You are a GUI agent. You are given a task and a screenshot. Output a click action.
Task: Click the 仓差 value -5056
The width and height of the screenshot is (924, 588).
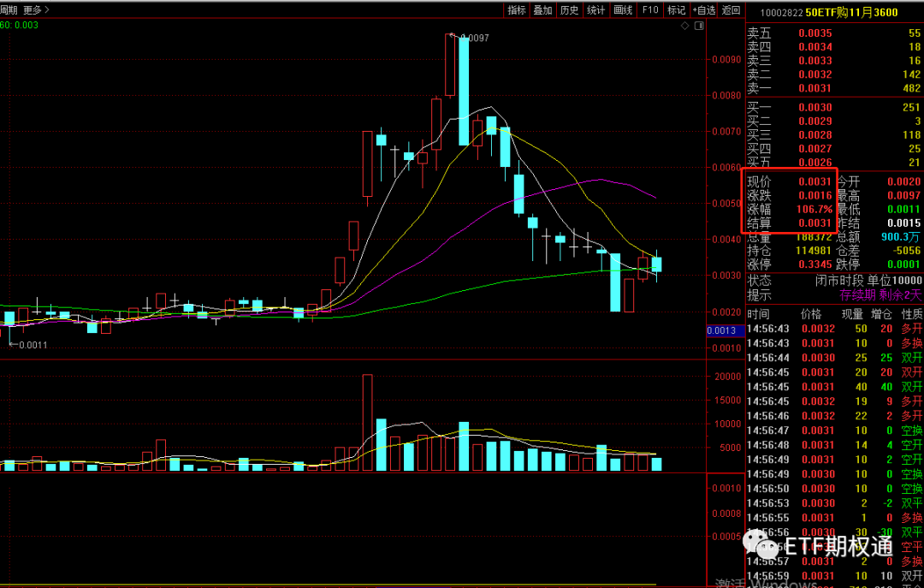(x=905, y=251)
